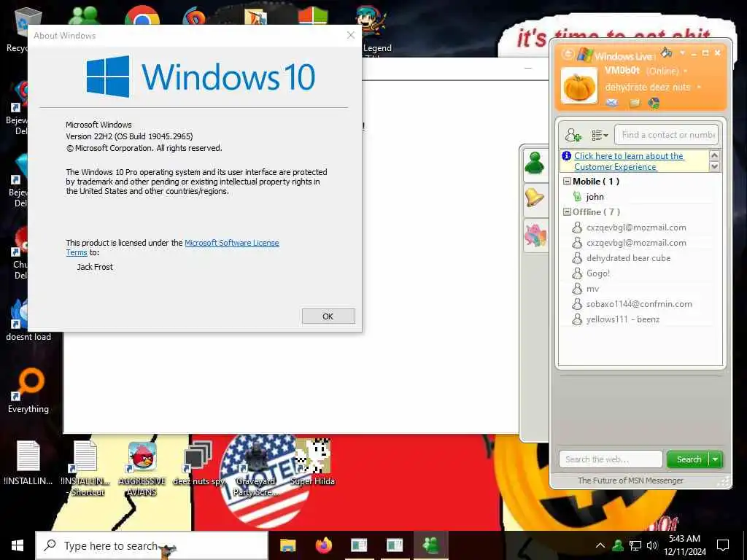
Task: Switch to the butterfly MSN tab
Action: (535, 236)
